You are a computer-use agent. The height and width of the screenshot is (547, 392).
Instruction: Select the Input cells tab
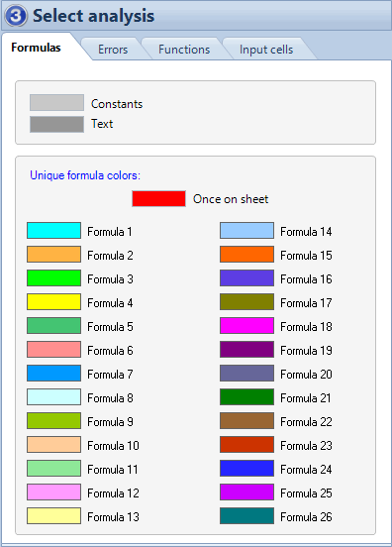click(266, 50)
